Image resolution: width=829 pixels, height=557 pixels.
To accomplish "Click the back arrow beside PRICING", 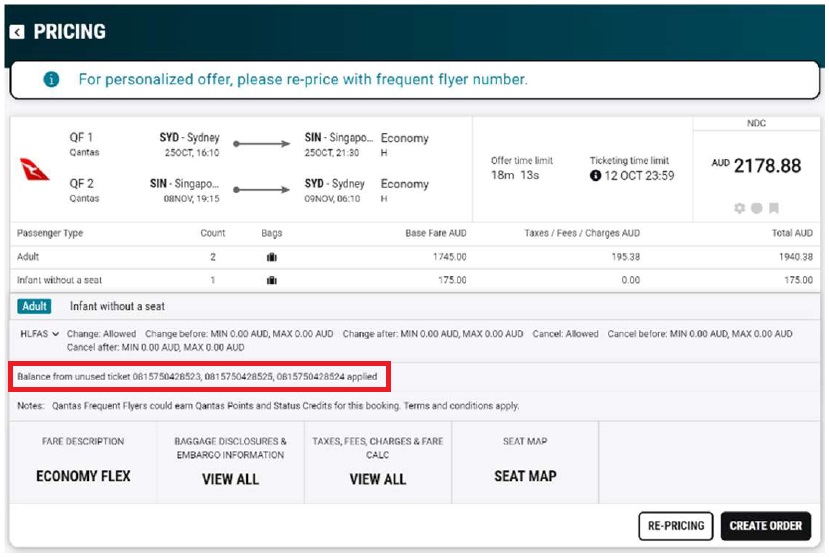I will tap(17, 32).
